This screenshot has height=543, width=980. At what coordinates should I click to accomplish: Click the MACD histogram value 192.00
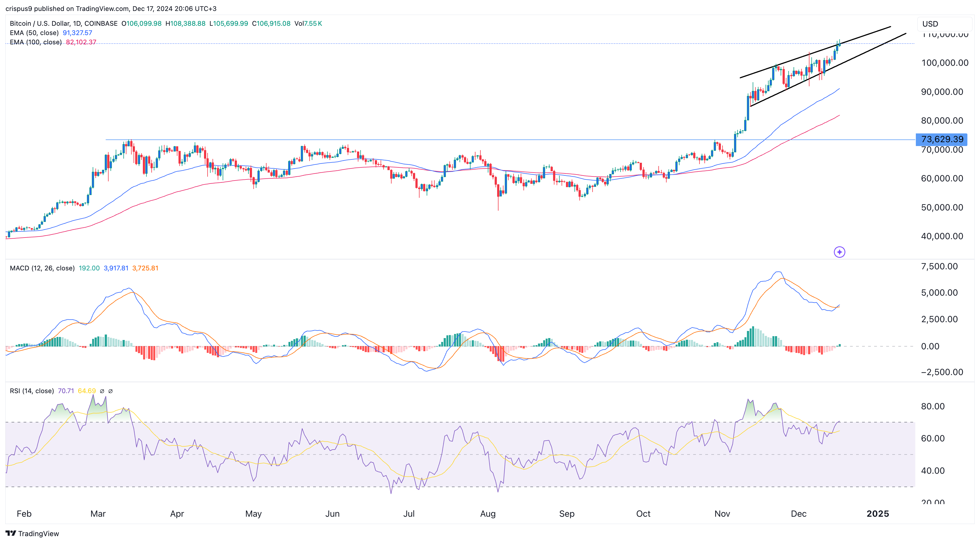tap(89, 268)
